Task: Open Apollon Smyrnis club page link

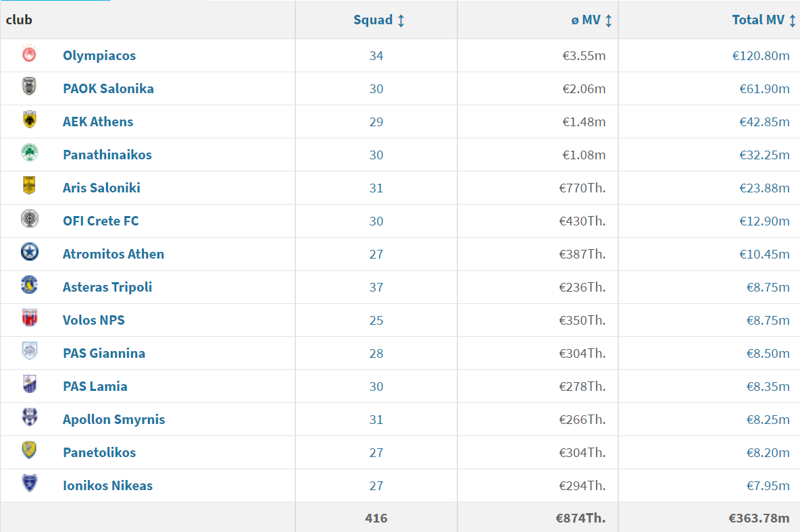Action: (x=114, y=419)
